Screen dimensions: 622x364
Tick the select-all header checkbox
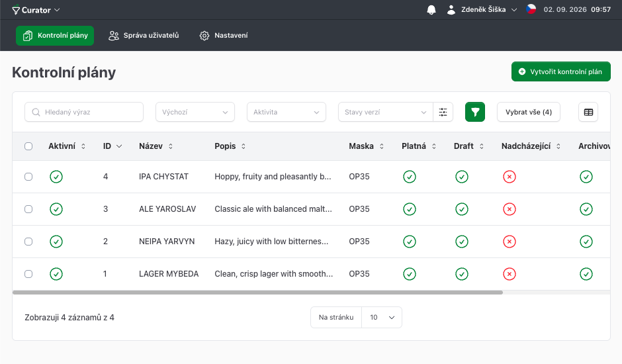click(28, 146)
